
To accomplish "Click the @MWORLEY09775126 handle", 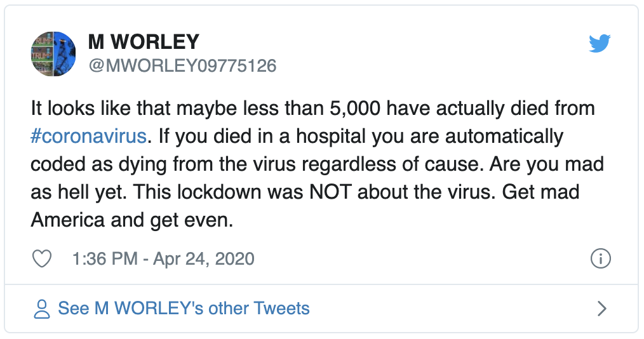I will point(183,65).
